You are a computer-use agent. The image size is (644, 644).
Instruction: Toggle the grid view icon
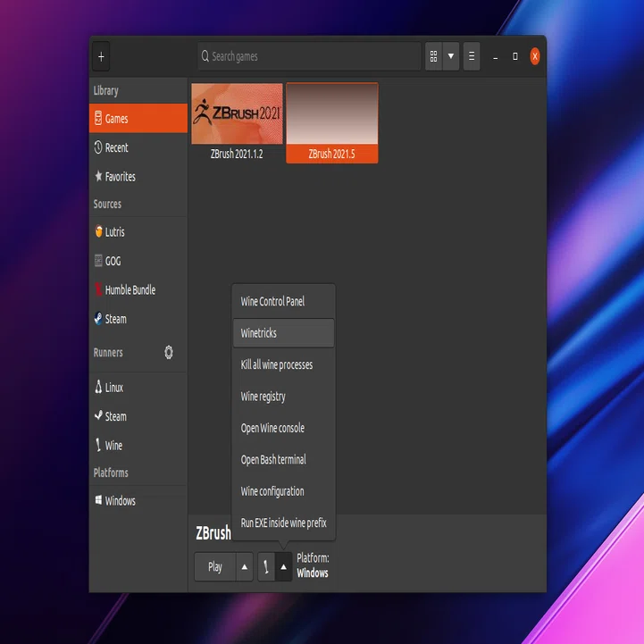point(433,56)
